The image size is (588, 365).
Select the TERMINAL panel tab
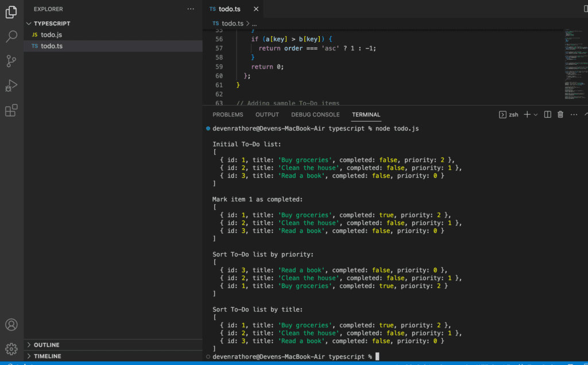pyautogui.click(x=366, y=115)
